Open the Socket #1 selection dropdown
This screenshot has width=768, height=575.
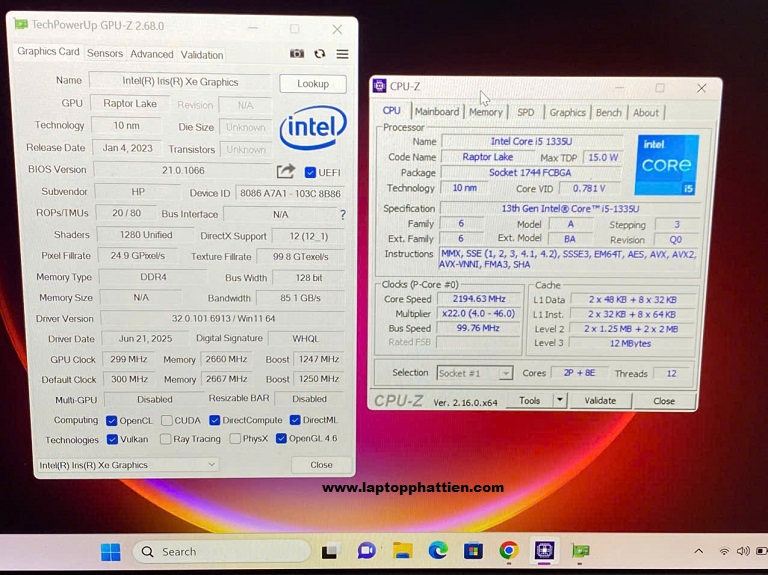pos(475,373)
